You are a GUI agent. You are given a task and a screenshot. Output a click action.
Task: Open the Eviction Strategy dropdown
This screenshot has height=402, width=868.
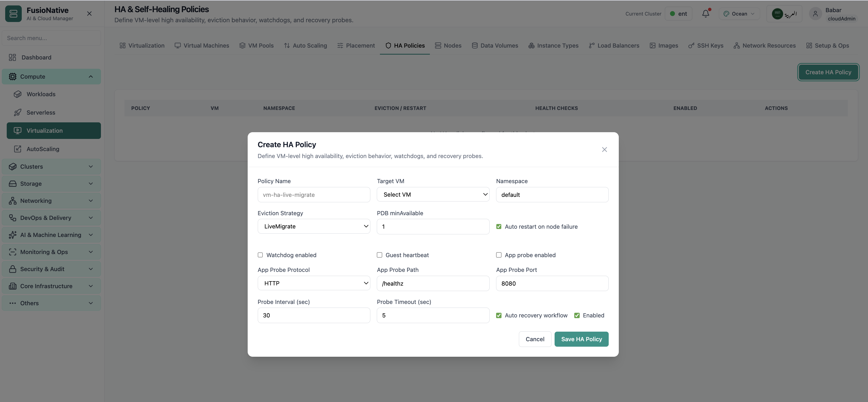[x=314, y=226]
